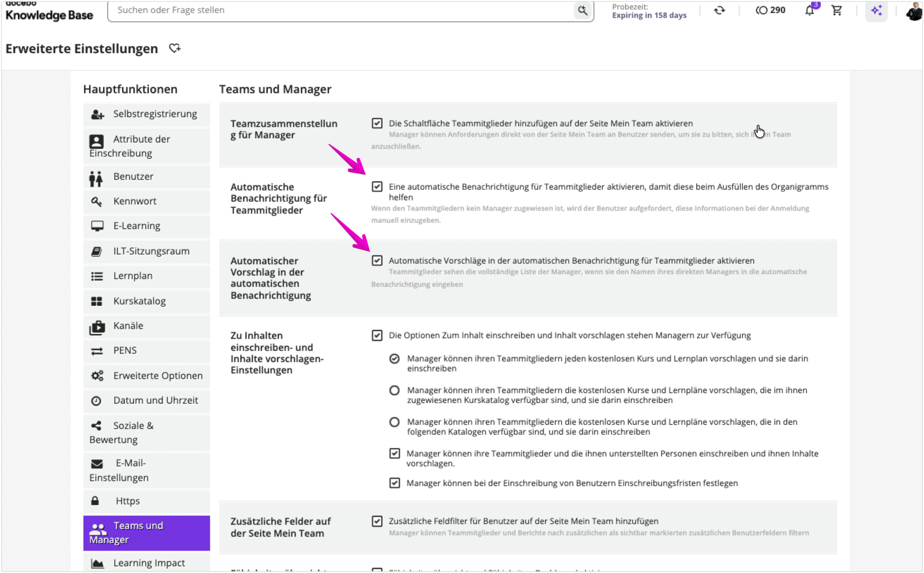Image resolution: width=924 pixels, height=573 pixels.
Task: Click the Kennwort key icon
Action: pyautogui.click(x=97, y=202)
